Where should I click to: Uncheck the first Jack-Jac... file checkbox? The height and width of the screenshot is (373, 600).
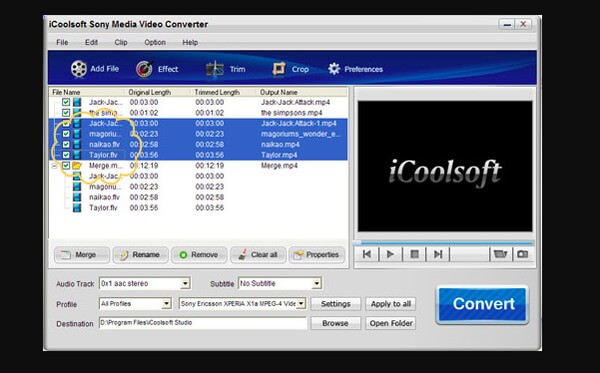66,102
